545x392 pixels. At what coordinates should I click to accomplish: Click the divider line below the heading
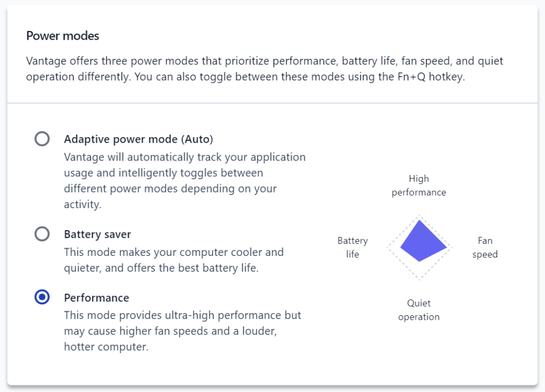pos(272,102)
